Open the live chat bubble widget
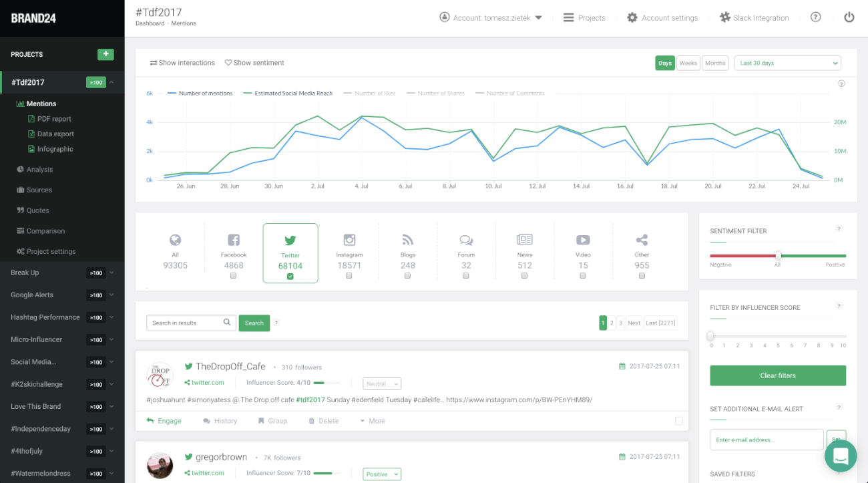The image size is (868, 483). point(841,456)
